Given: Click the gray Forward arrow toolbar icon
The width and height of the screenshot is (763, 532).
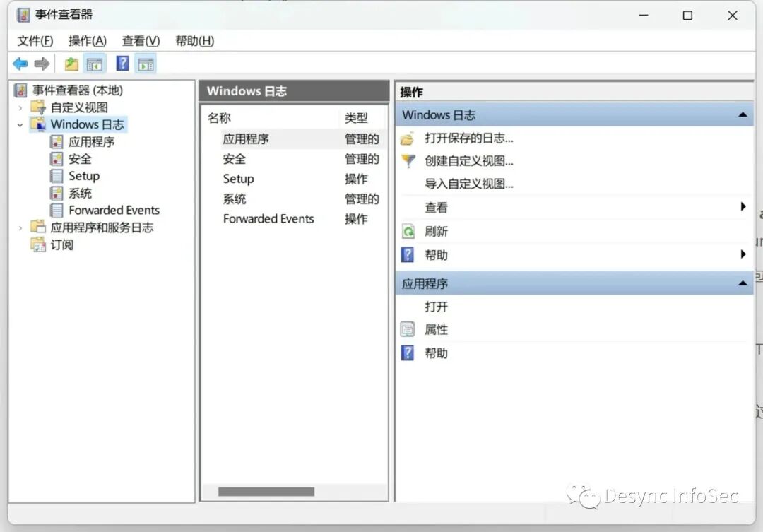Looking at the screenshot, I should [42, 64].
